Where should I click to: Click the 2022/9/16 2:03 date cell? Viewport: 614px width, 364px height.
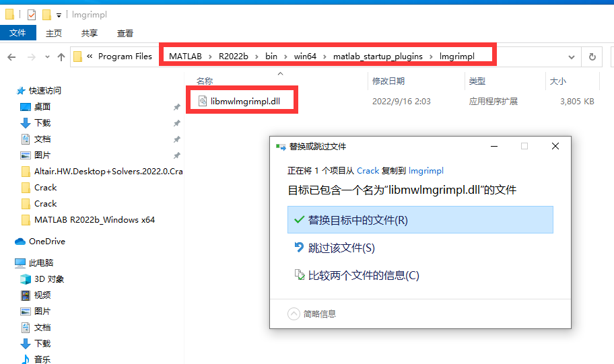[401, 102]
